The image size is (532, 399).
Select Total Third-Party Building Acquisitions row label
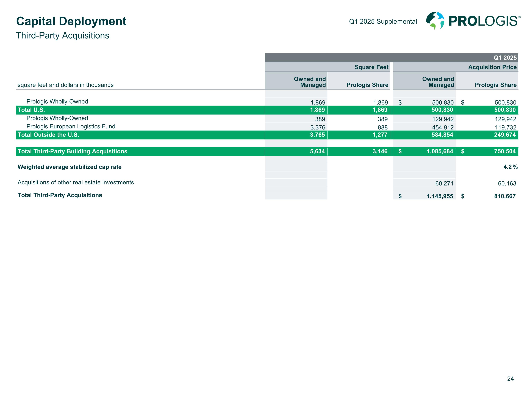click(72, 151)
